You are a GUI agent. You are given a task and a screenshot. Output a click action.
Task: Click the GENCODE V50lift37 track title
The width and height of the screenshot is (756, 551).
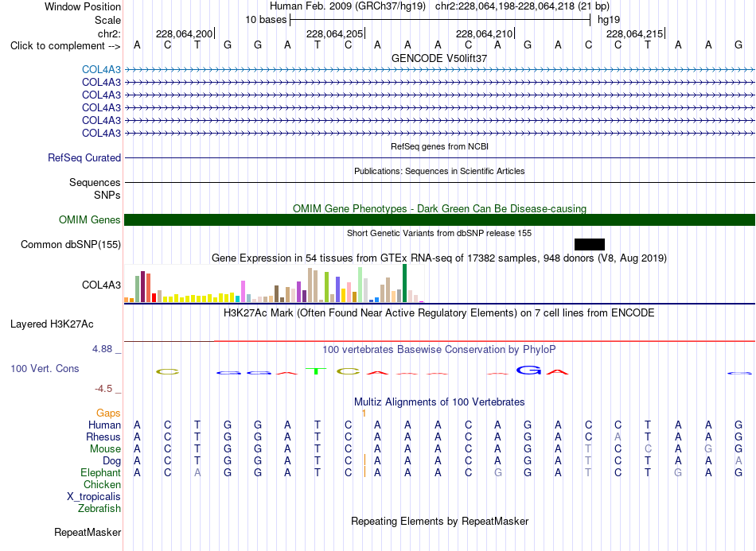[439, 58]
